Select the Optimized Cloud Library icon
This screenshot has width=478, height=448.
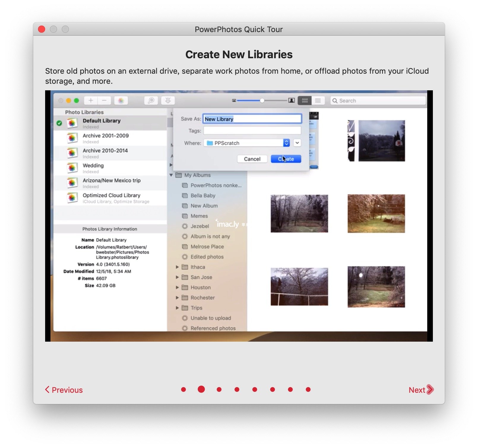click(x=72, y=198)
